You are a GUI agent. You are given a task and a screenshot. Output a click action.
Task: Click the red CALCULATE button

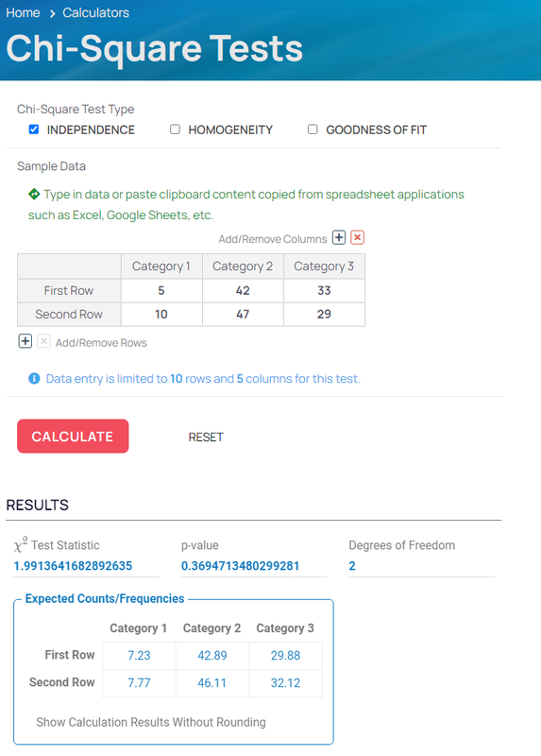[x=73, y=436]
